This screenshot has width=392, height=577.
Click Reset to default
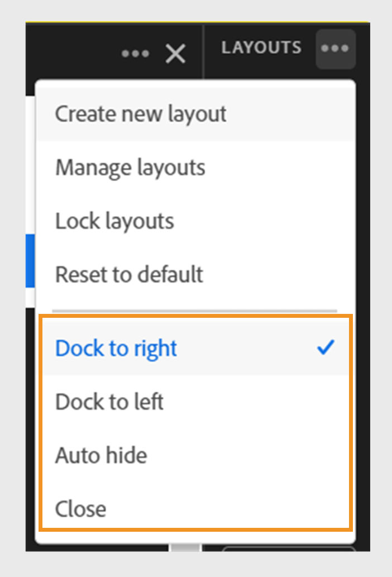click(x=128, y=274)
